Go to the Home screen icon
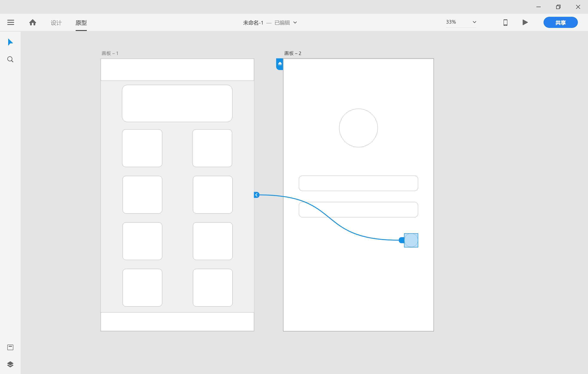588x374 pixels. [32, 23]
